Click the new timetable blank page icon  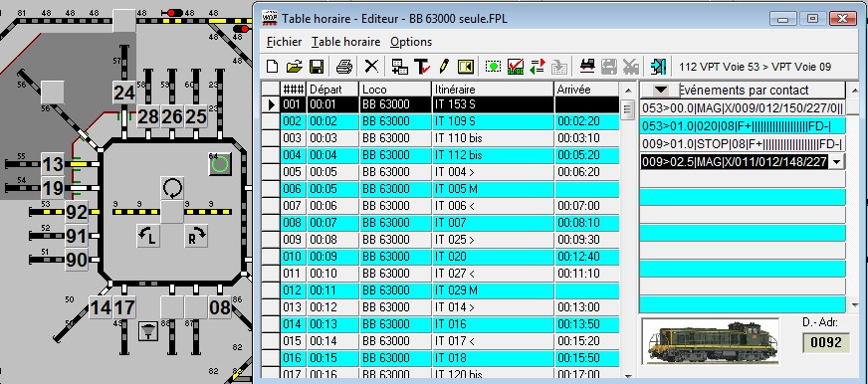pos(272,67)
